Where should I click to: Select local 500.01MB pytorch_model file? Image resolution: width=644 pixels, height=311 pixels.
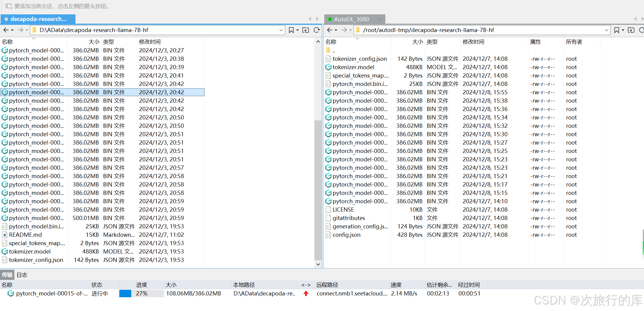point(102,218)
